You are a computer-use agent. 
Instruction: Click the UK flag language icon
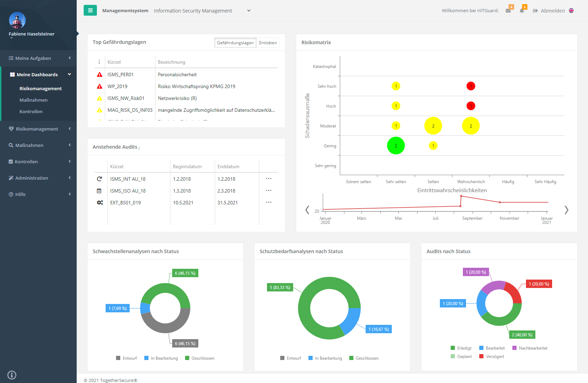click(x=571, y=10)
